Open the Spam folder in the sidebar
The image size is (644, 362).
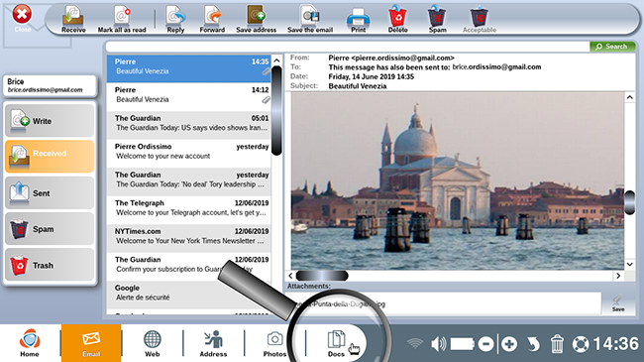pyautogui.click(x=50, y=229)
